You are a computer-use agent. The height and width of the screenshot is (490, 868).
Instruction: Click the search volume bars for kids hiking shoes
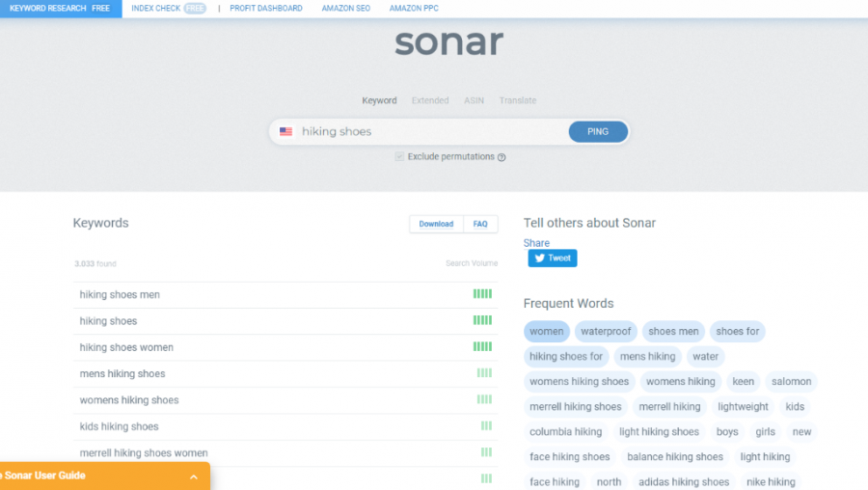pos(486,425)
